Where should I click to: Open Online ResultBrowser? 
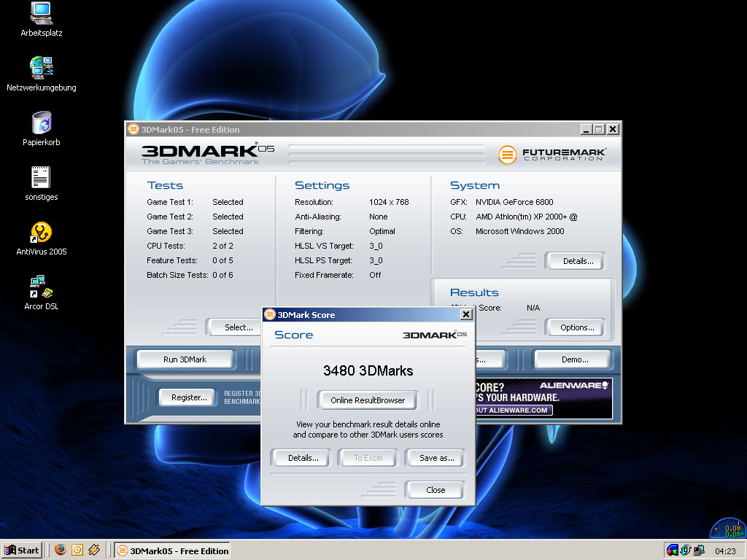tap(368, 400)
